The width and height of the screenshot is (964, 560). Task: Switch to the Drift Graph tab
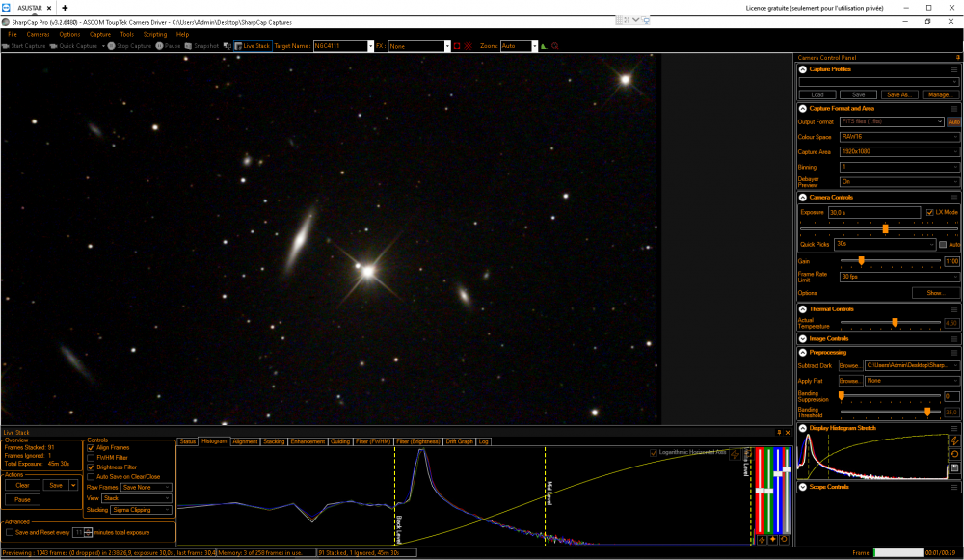pyautogui.click(x=459, y=441)
